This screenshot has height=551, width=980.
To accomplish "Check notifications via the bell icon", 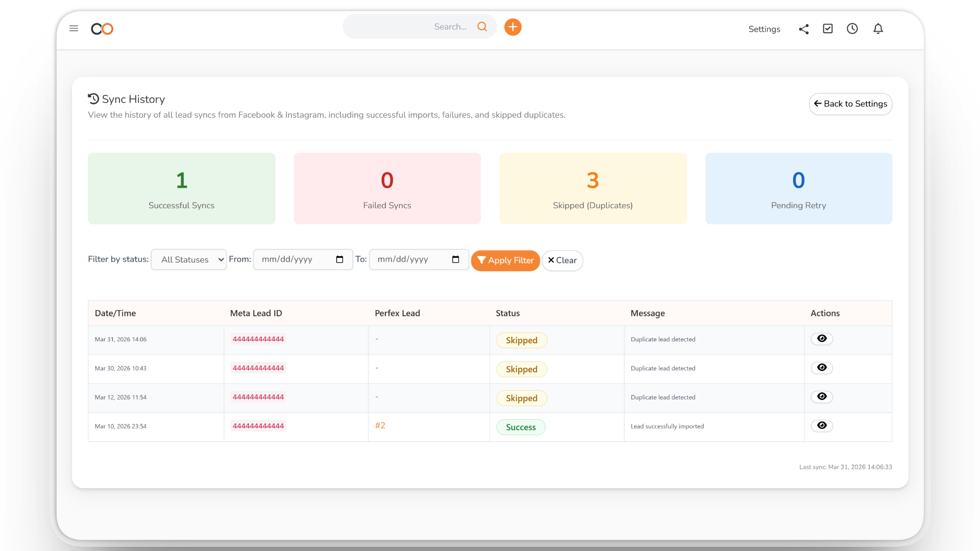I will pos(878,29).
